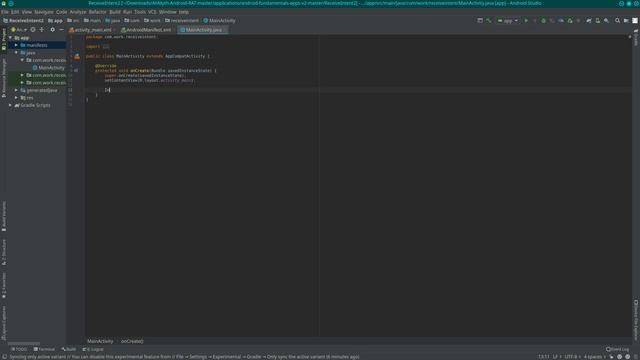The width and height of the screenshot is (640, 360).
Task: Open the VCS menu
Action: click(x=152, y=12)
